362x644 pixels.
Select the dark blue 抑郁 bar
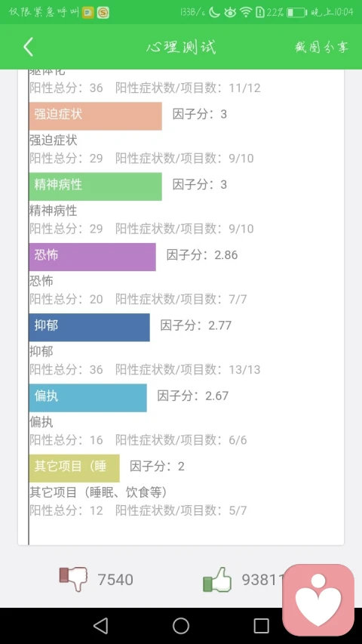coord(90,328)
